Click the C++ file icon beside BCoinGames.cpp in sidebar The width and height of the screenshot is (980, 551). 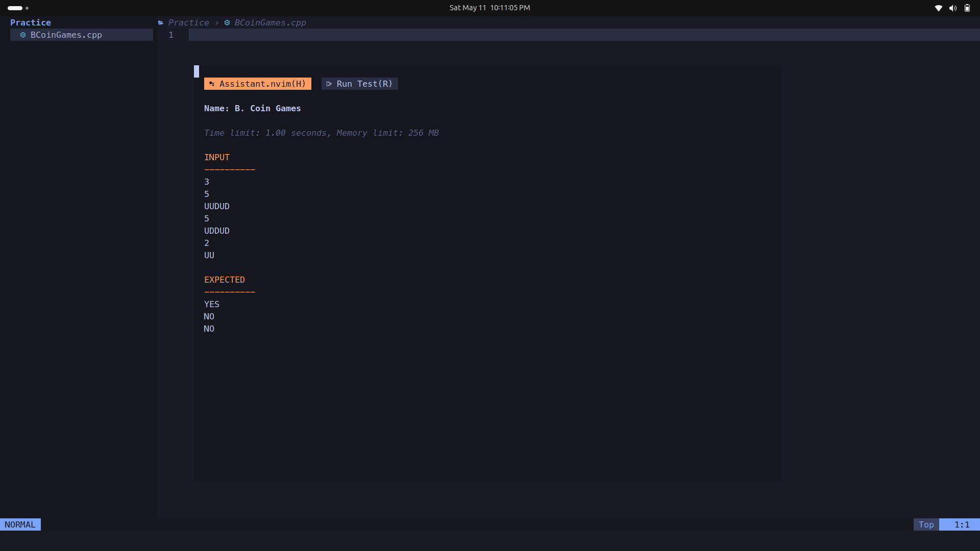pyautogui.click(x=23, y=35)
